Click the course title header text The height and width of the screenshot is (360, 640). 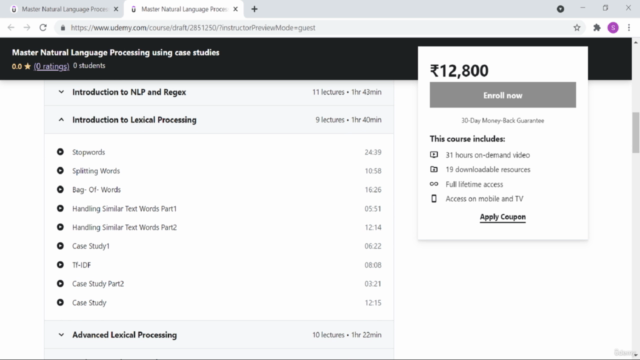[116, 53]
